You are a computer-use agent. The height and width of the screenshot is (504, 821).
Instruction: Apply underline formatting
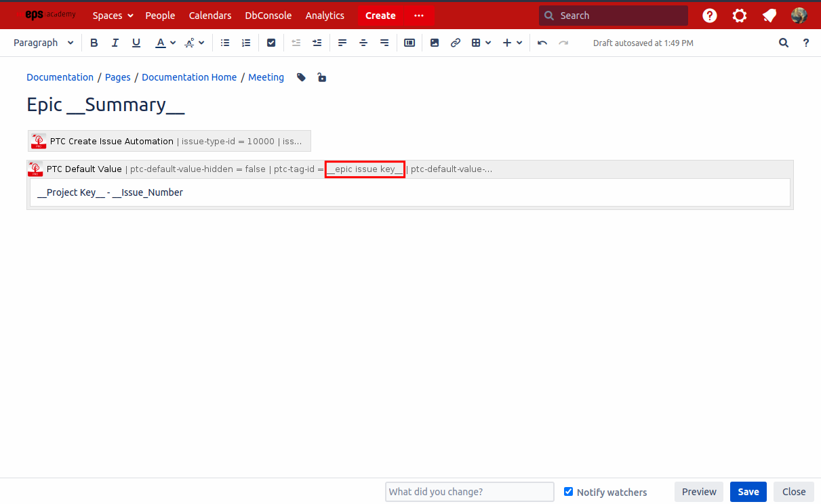(136, 42)
